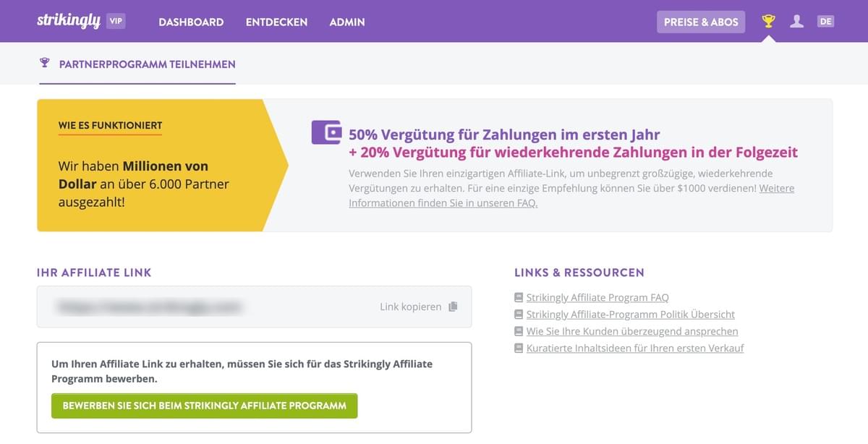The image size is (868, 444).
Task: Open Strikingly Affiliate Program FAQ link
Action: (x=597, y=297)
